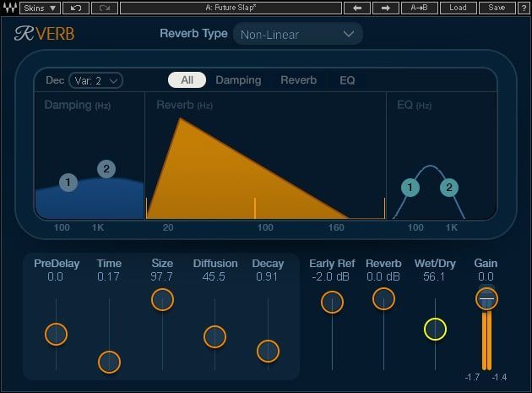Select Damping band 1 node
This screenshot has width=532, height=393.
(x=68, y=183)
